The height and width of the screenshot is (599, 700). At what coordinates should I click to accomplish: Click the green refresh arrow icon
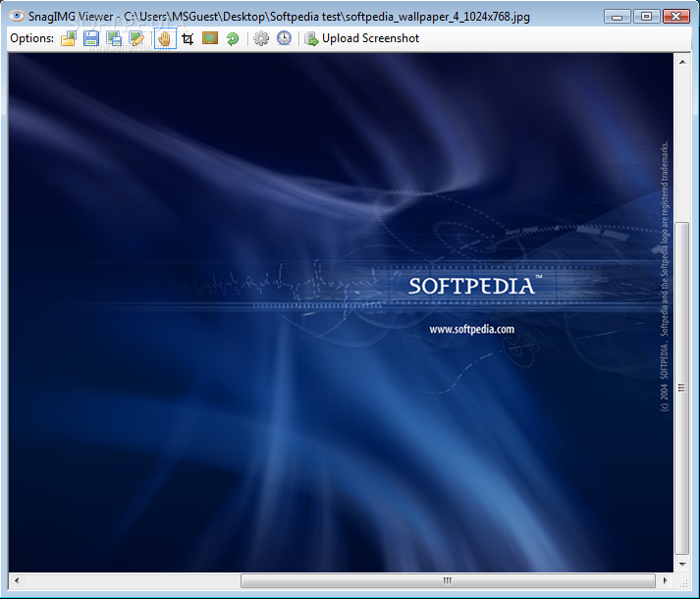(233, 39)
